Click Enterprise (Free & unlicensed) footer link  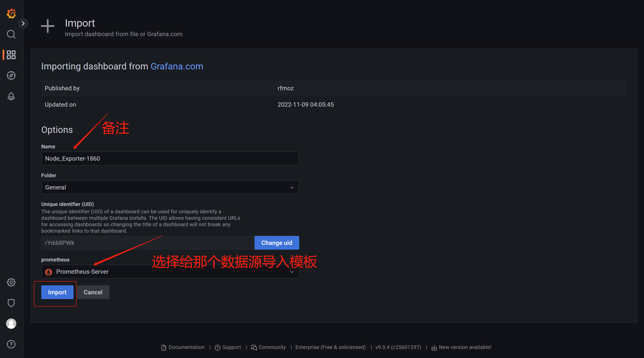pos(330,347)
